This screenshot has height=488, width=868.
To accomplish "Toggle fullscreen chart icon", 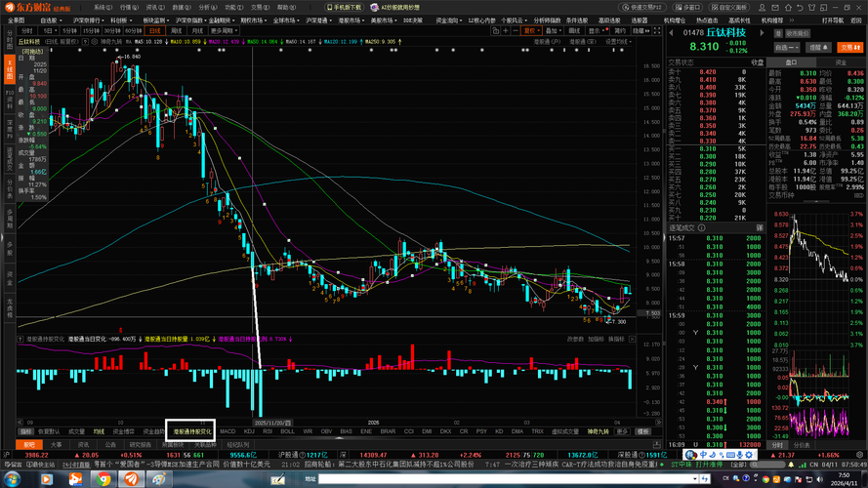I will (x=657, y=31).
